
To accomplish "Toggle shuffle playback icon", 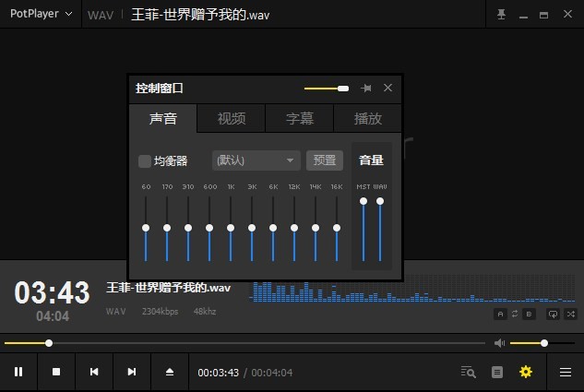I will click(x=570, y=315).
